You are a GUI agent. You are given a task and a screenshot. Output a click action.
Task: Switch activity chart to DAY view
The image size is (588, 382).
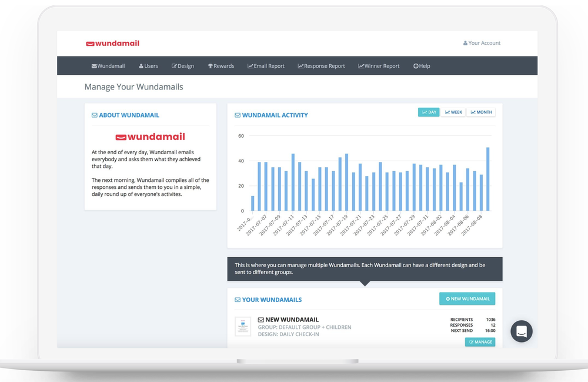(x=429, y=112)
